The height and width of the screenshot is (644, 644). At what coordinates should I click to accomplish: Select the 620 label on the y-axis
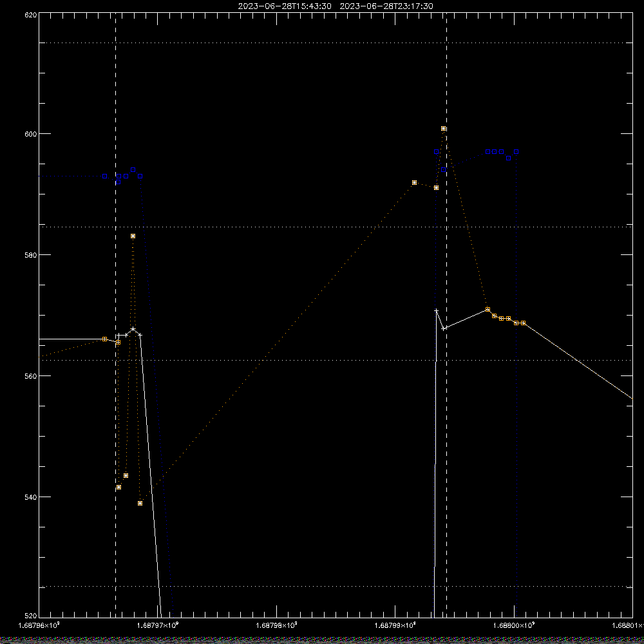pyautogui.click(x=31, y=15)
